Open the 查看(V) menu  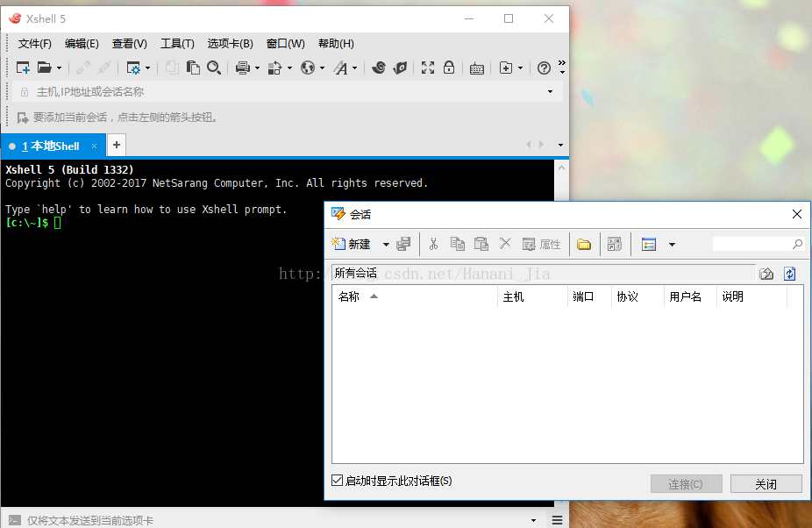[x=130, y=44]
